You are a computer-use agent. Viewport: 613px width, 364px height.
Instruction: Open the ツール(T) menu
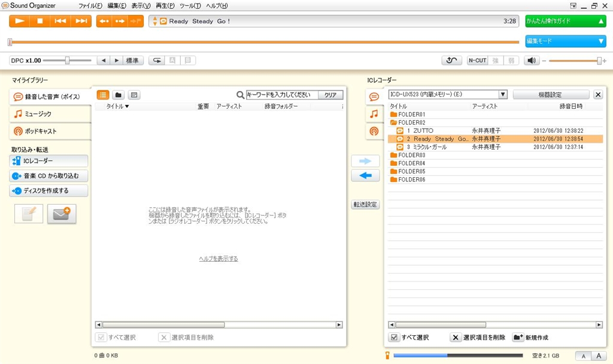(x=190, y=5)
